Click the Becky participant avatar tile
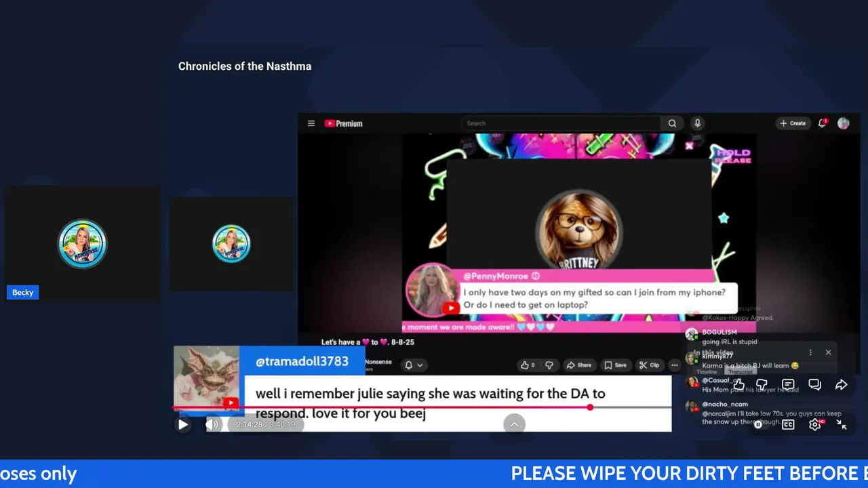868x488 pixels. pos(82,244)
